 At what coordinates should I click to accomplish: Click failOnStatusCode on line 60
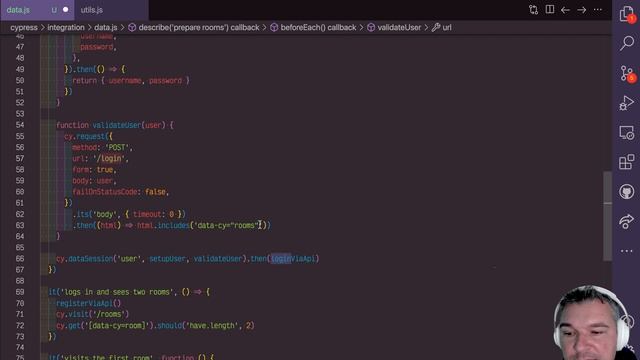pyautogui.click(x=106, y=192)
